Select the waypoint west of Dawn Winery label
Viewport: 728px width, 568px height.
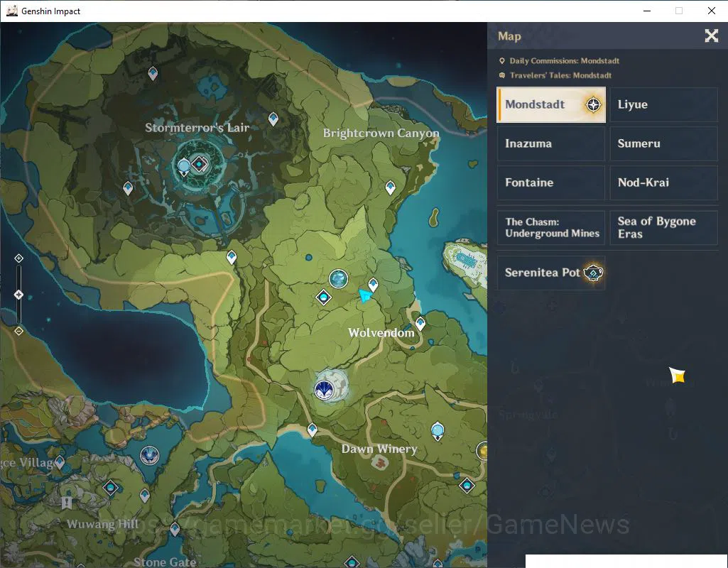point(313,430)
